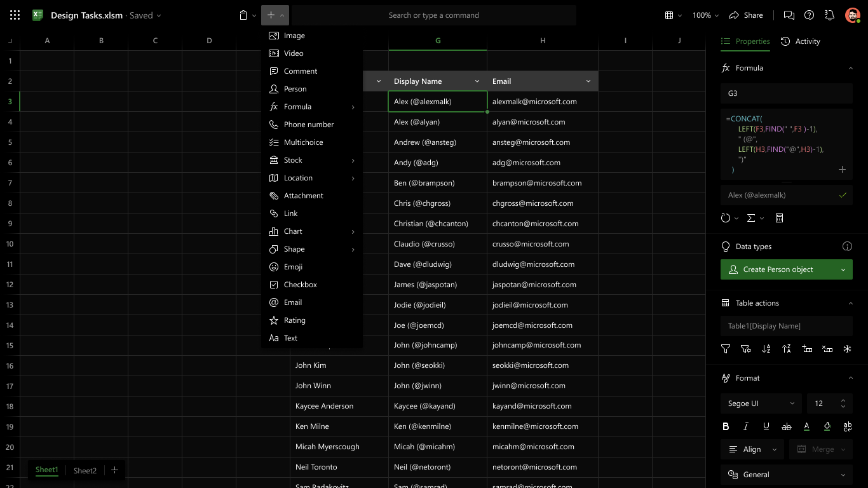868x488 pixels.
Task: Collapse the Format section
Action: click(850, 378)
